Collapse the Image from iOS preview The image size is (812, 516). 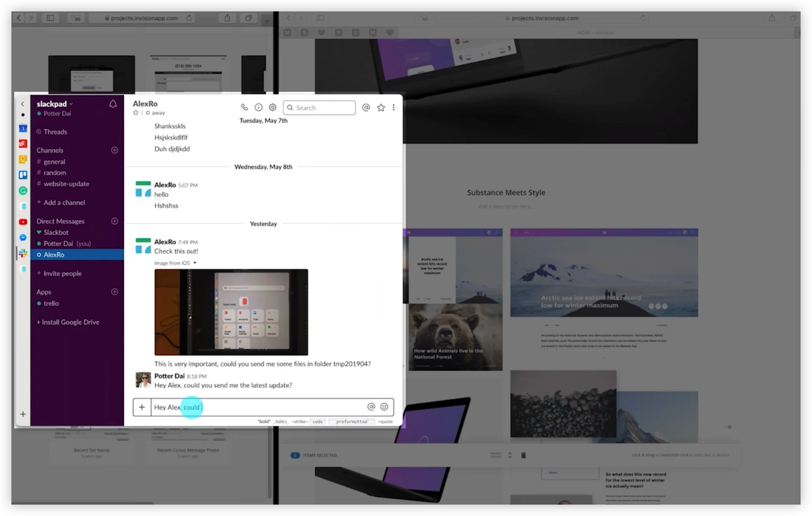[x=195, y=263]
